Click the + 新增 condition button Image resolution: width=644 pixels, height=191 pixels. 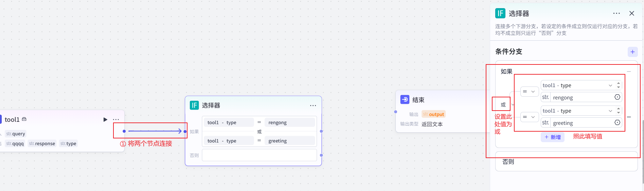tap(553, 137)
